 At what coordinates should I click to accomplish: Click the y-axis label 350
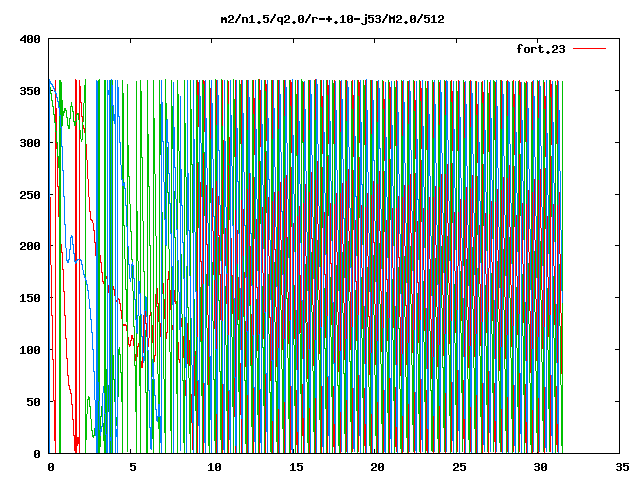(x=30, y=91)
